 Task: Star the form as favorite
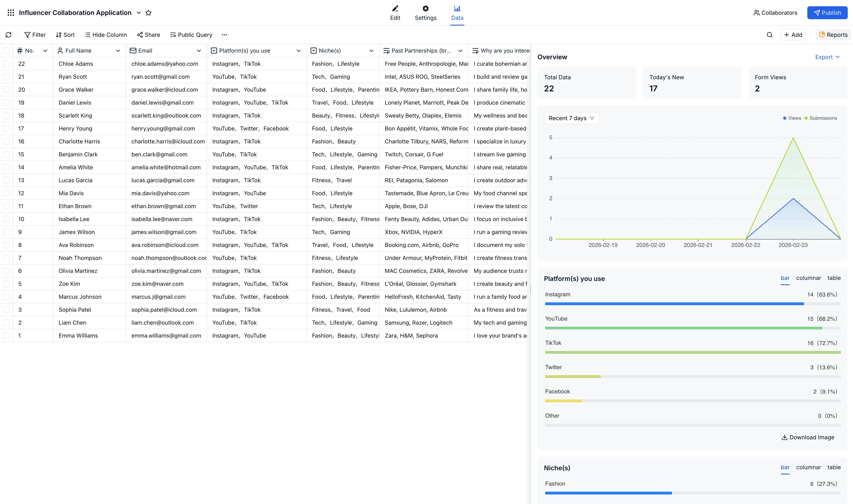148,13
